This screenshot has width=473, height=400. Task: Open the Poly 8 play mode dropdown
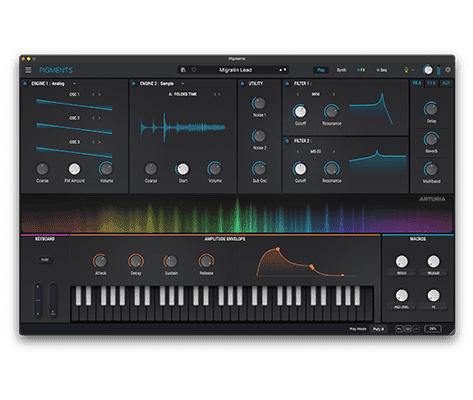[x=379, y=329]
